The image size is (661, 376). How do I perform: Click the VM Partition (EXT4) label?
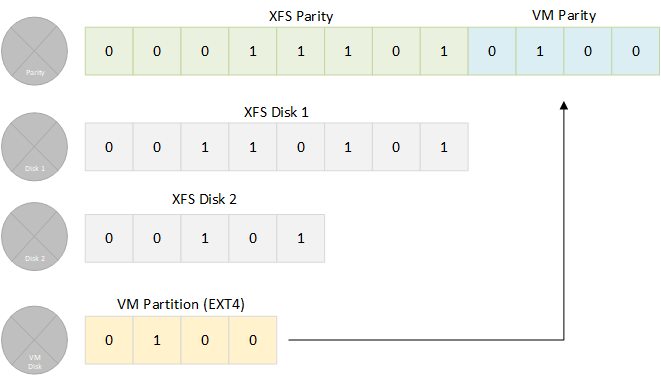[181, 304]
